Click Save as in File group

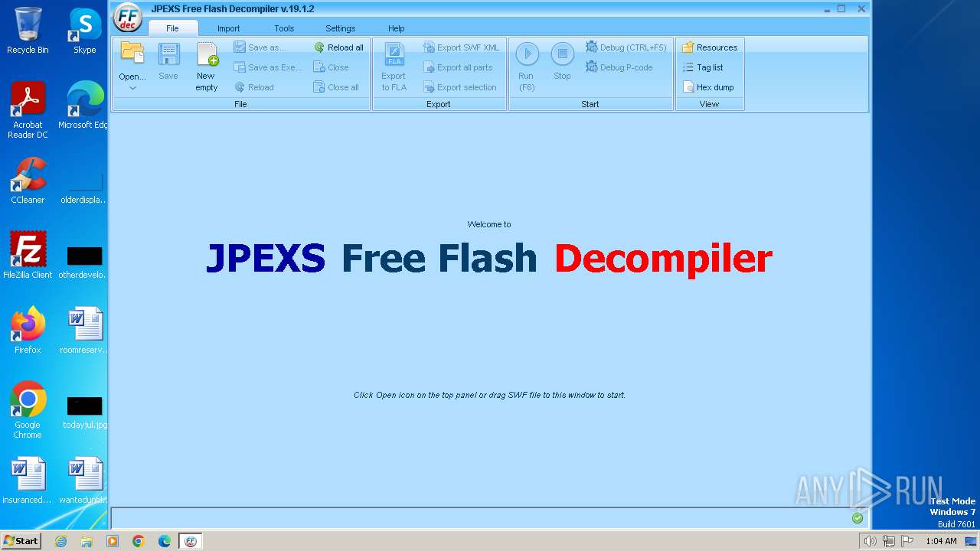pos(260,47)
